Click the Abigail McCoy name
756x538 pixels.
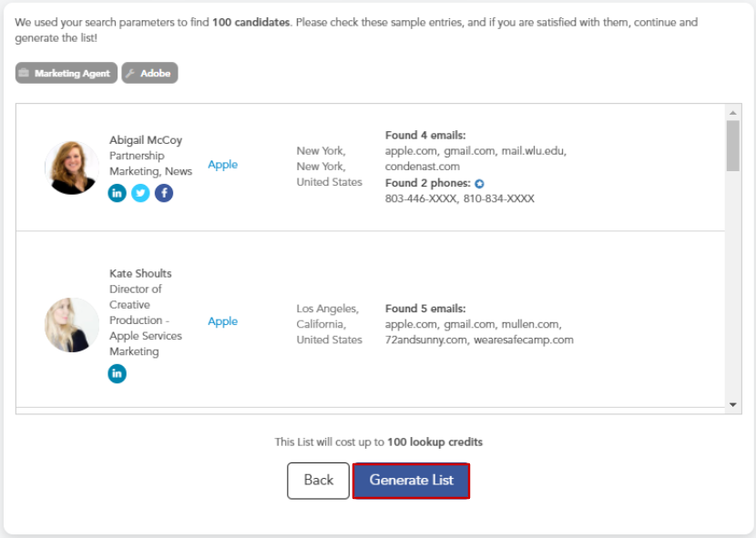pyautogui.click(x=146, y=140)
